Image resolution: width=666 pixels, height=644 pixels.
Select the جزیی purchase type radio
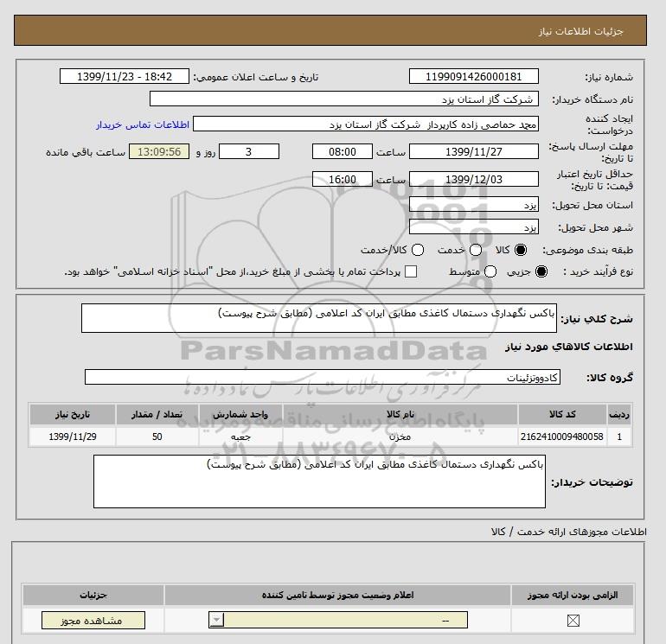[541, 271]
